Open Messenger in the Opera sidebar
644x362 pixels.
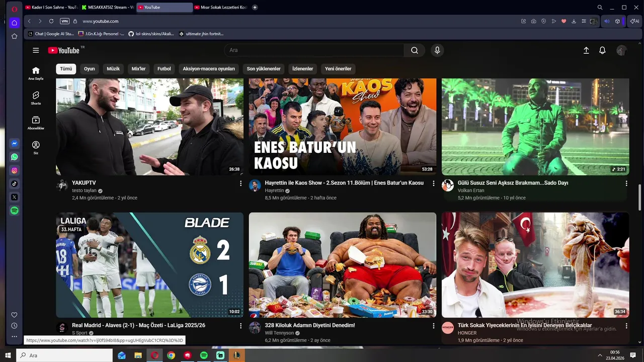pyautogui.click(x=14, y=143)
